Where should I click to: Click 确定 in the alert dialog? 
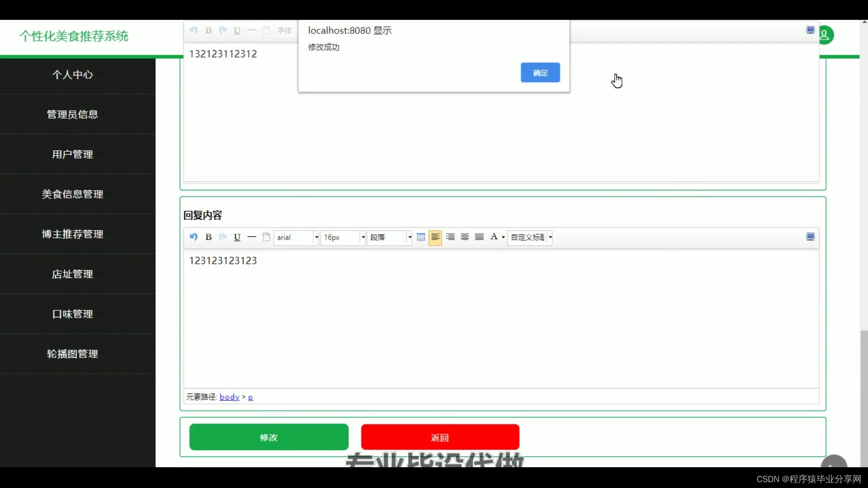point(540,73)
